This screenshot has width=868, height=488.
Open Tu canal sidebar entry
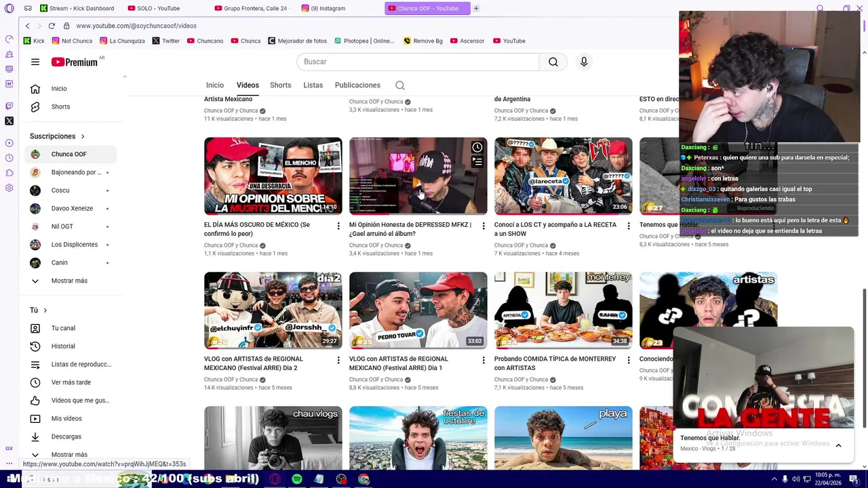(71, 328)
